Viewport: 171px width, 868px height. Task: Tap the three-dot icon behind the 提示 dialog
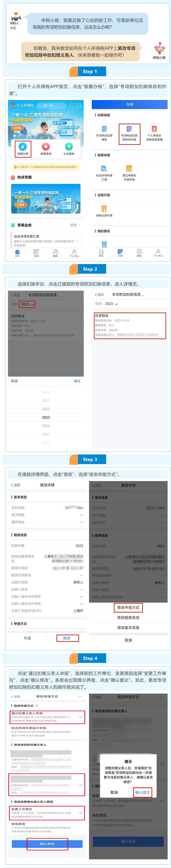click(161, 697)
